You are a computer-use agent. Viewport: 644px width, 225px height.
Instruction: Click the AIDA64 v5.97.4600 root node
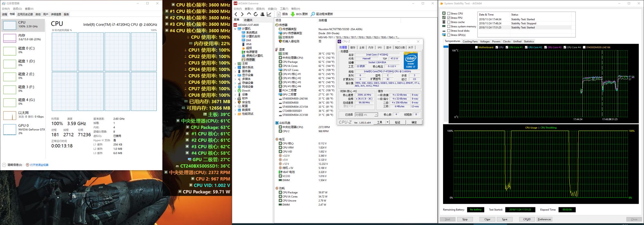[x=246, y=25]
